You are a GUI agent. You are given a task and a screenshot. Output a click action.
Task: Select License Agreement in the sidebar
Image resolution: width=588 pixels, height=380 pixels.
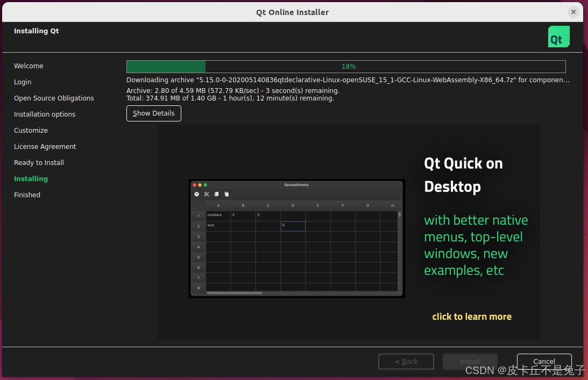click(x=45, y=146)
